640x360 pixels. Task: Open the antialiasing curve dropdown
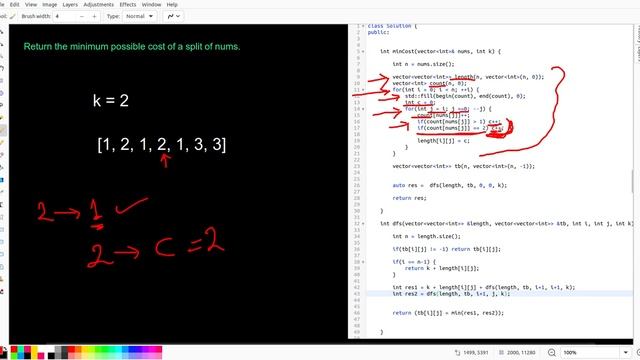174,16
